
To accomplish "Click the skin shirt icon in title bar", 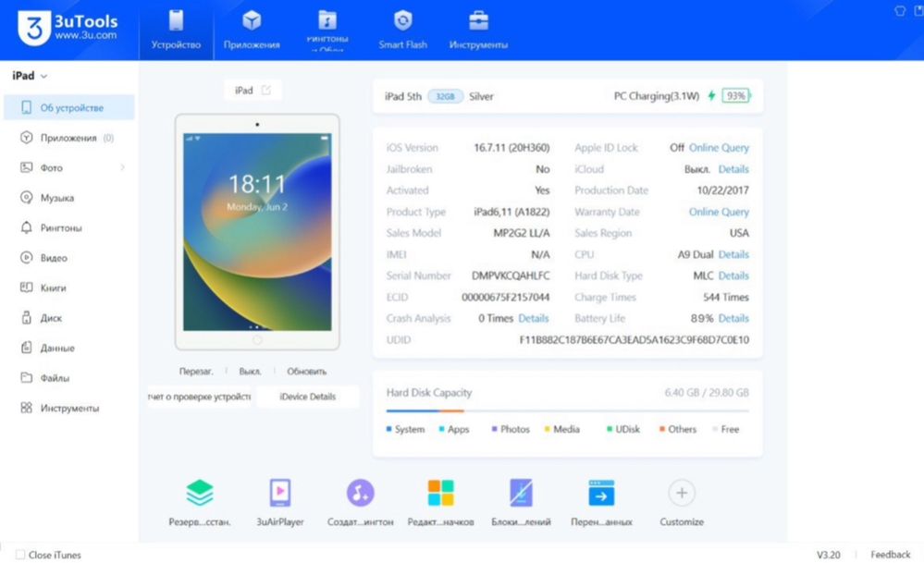I will pos(900,10).
